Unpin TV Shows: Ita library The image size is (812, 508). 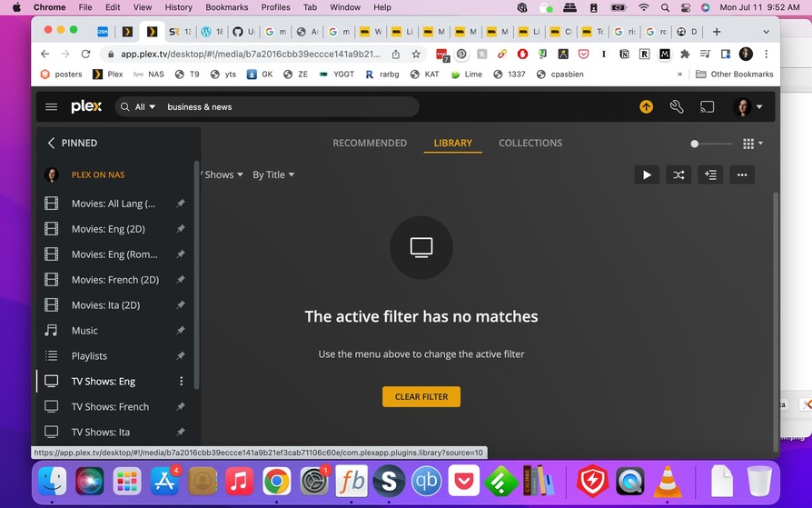tap(180, 432)
